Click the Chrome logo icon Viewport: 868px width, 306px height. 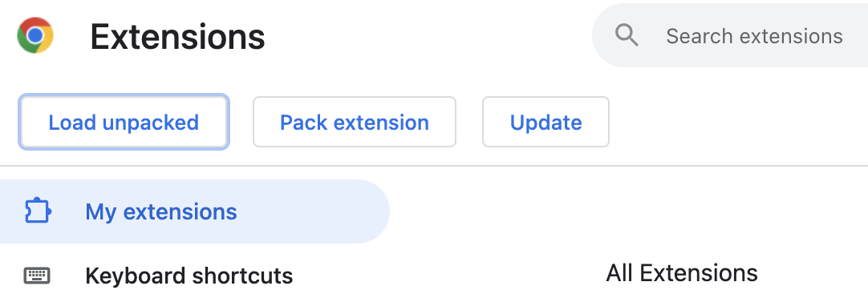(x=35, y=35)
